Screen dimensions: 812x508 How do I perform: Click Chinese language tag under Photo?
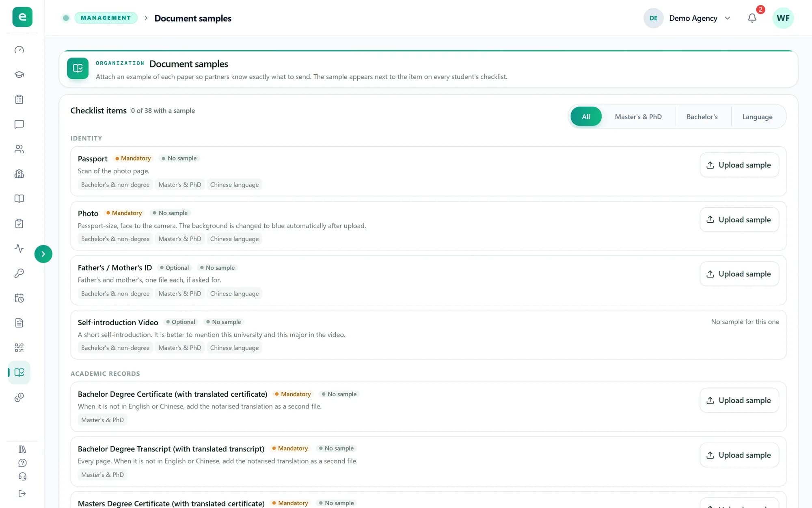(x=234, y=239)
